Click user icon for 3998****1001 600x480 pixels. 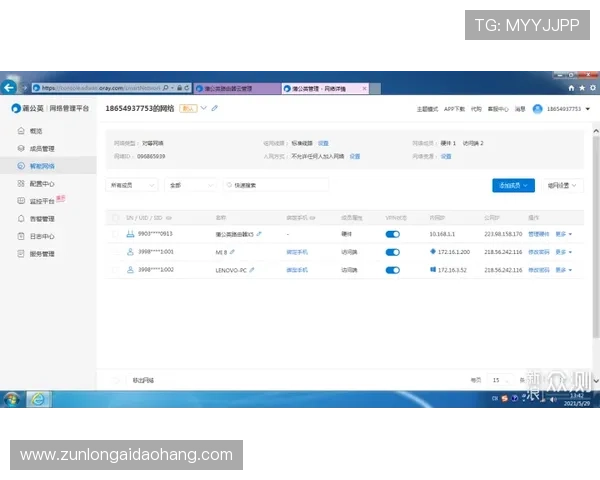coord(130,252)
